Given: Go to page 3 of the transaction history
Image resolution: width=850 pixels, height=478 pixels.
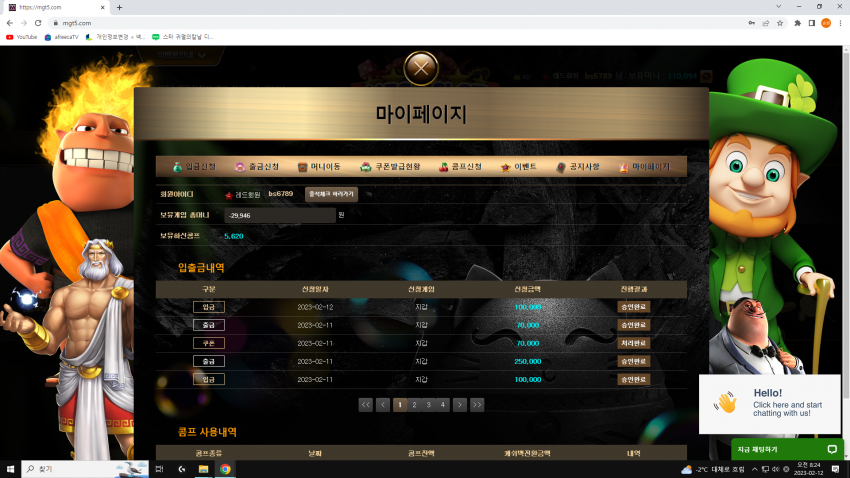Looking at the screenshot, I should pos(428,405).
